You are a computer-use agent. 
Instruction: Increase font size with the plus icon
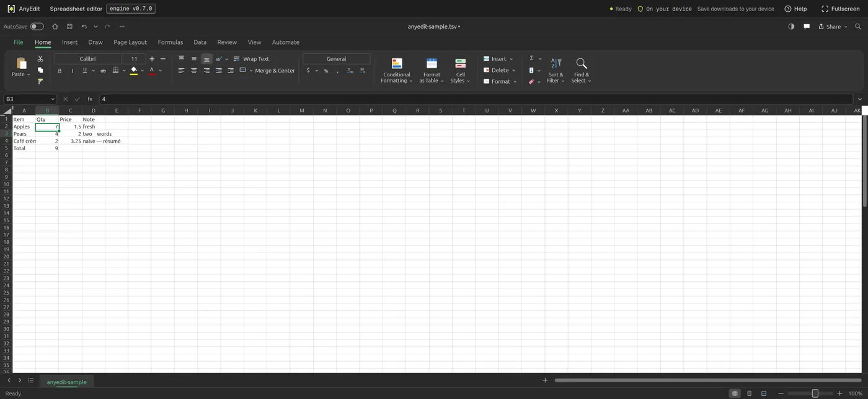[x=152, y=59]
